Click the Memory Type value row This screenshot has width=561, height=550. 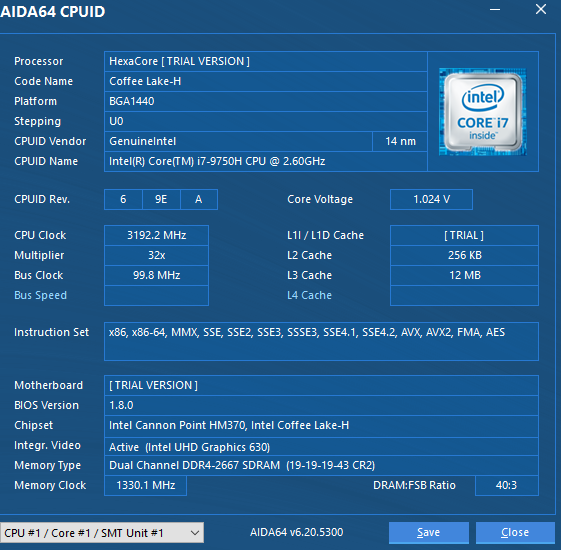tap(321, 465)
